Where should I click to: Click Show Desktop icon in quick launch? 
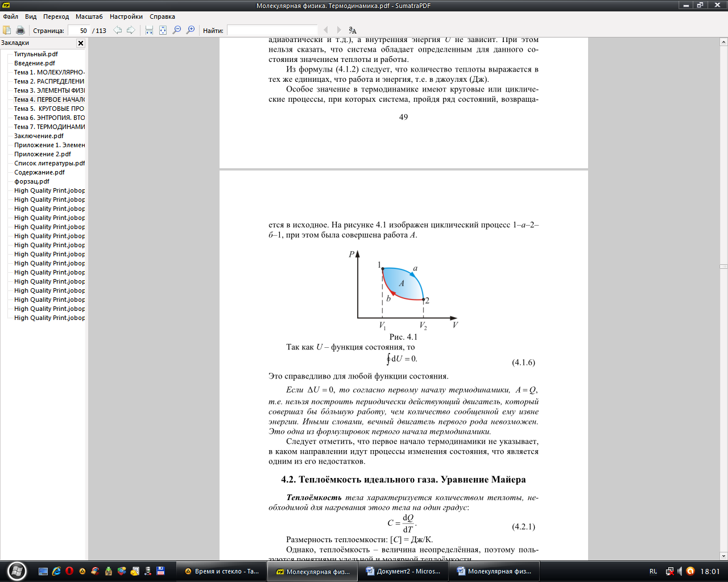(43, 571)
